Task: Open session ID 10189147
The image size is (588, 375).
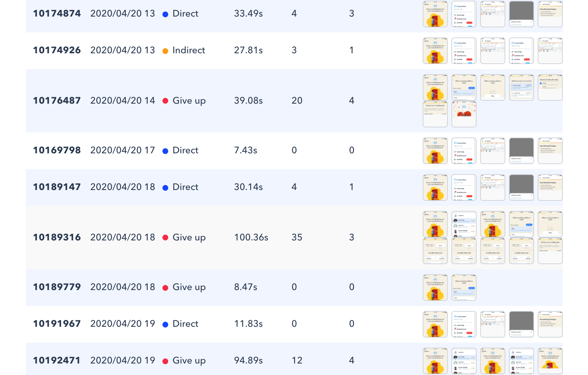Action: click(57, 187)
